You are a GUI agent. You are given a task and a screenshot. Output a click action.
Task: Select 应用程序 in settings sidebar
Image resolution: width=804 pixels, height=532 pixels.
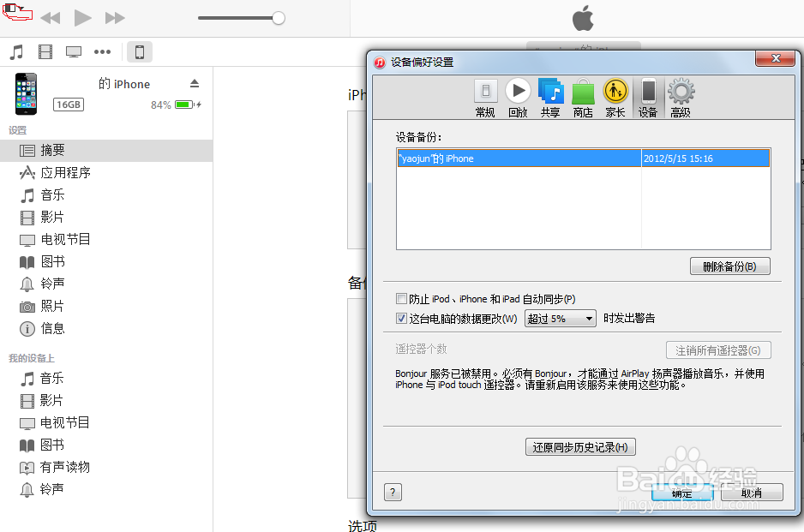(106, 173)
